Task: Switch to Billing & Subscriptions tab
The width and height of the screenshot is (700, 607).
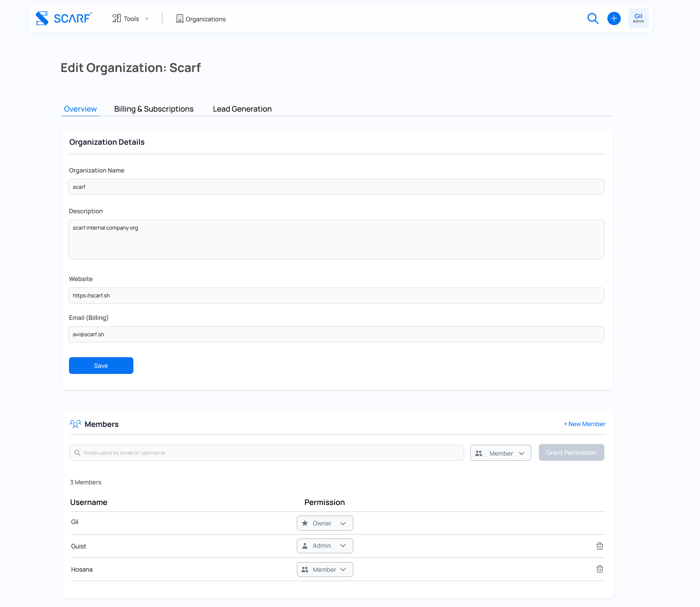Action: (154, 109)
